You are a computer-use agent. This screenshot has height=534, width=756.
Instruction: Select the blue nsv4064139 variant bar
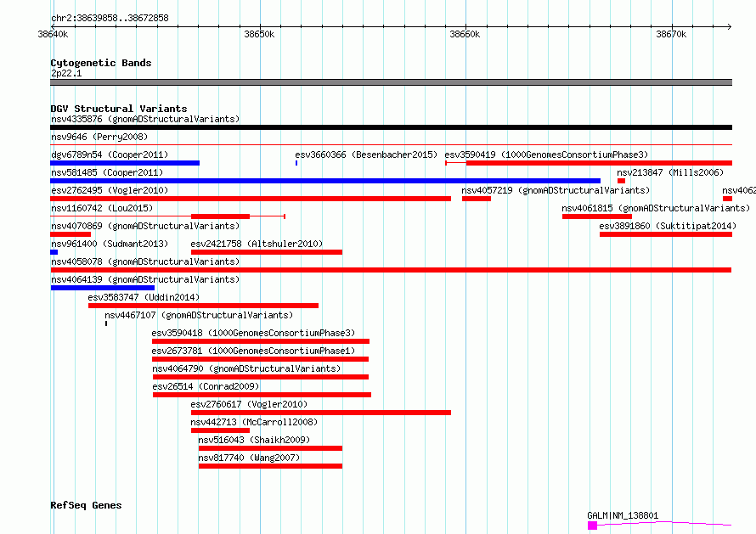coord(103,288)
